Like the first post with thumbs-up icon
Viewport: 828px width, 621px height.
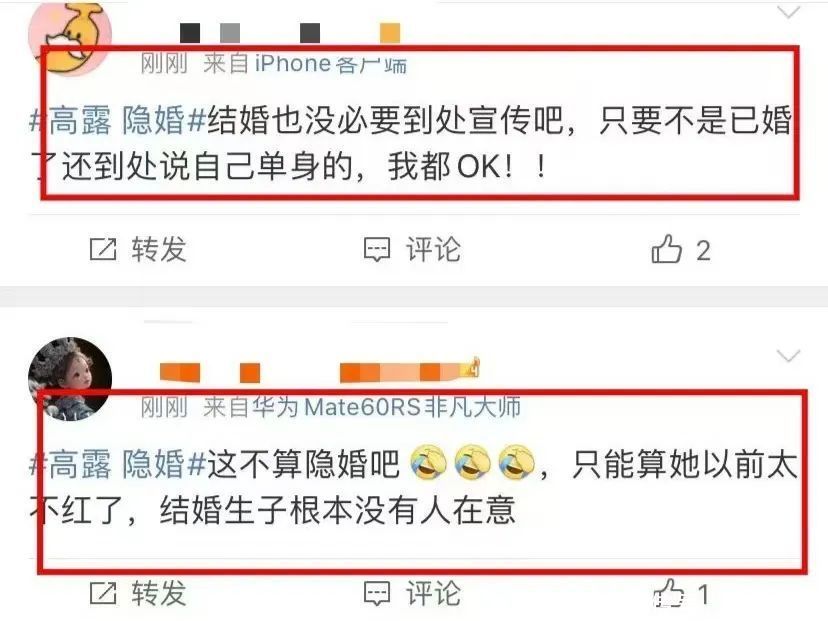tap(666, 248)
